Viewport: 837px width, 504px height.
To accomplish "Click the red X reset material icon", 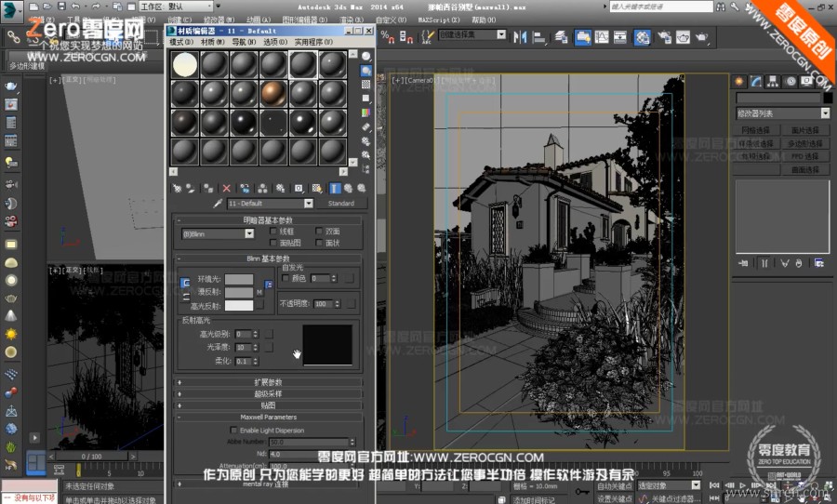I will click(x=226, y=187).
